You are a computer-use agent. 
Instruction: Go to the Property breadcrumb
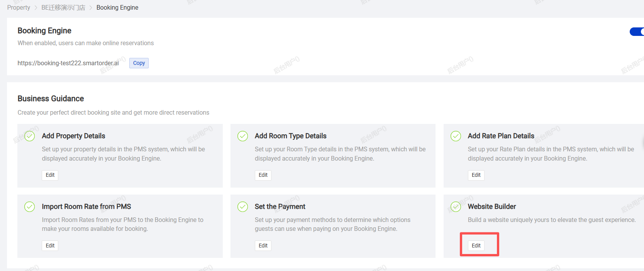[x=19, y=8]
